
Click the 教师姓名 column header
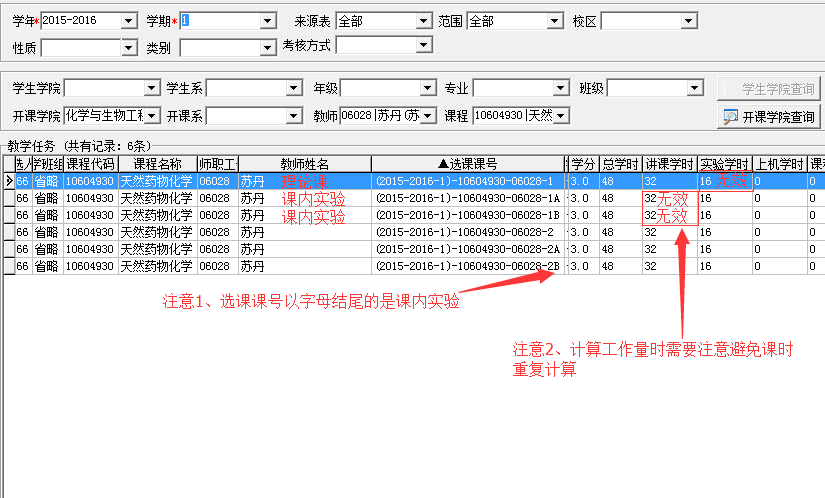[304, 163]
